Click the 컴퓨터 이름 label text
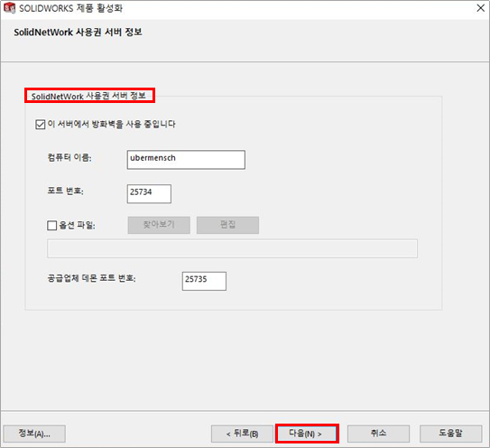Viewport: 490px width, 448px height. 69,157
